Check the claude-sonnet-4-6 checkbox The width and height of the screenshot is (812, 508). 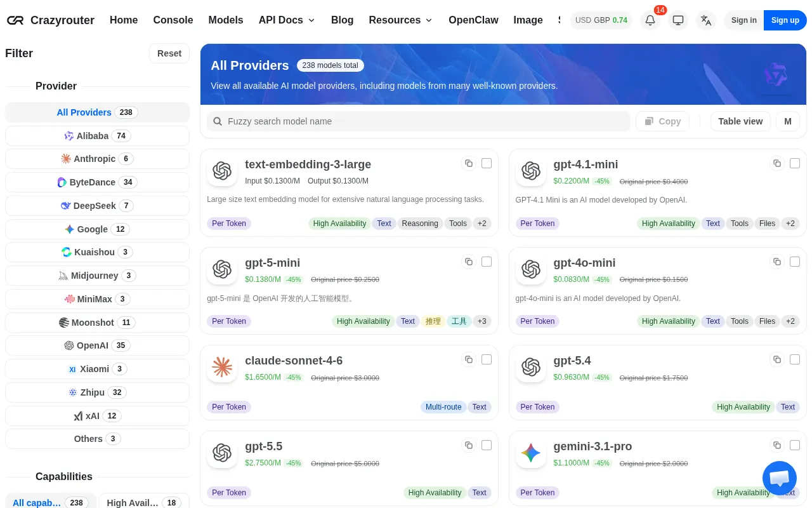tap(487, 359)
